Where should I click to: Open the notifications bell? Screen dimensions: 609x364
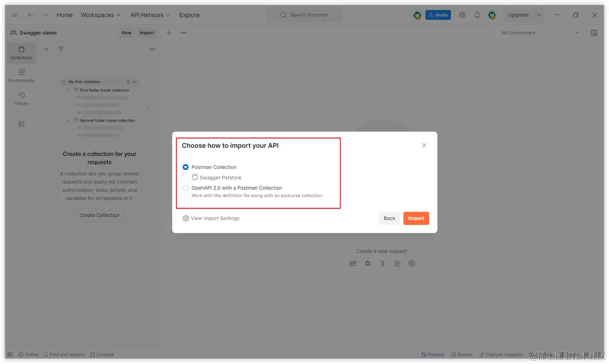coord(477,15)
